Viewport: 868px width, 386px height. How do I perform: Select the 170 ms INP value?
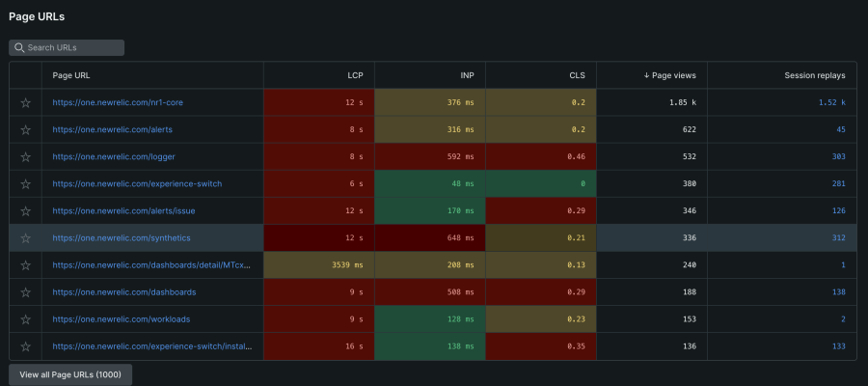click(461, 211)
